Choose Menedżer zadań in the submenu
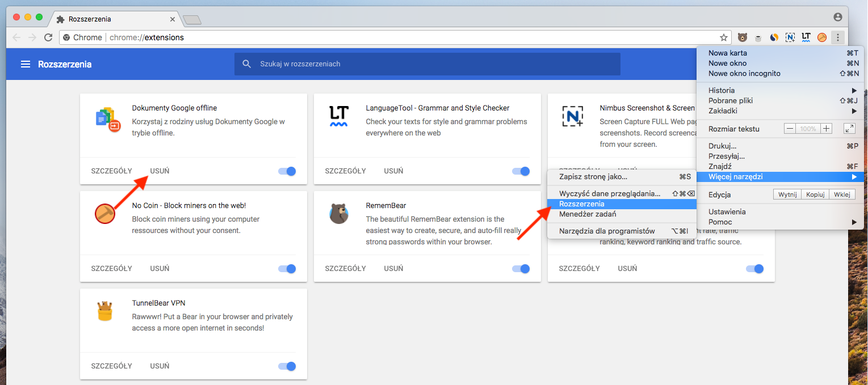This screenshot has height=385, width=868. (622, 214)
